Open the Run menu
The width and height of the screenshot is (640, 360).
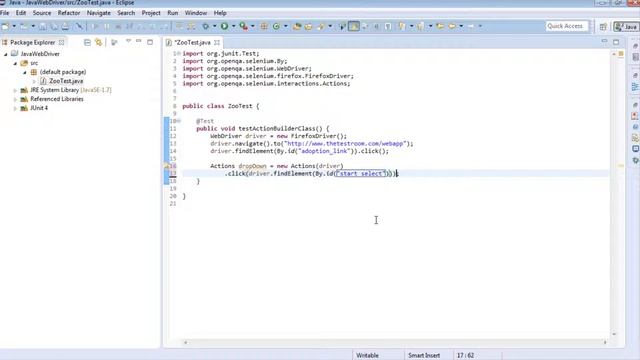[172, 13]
